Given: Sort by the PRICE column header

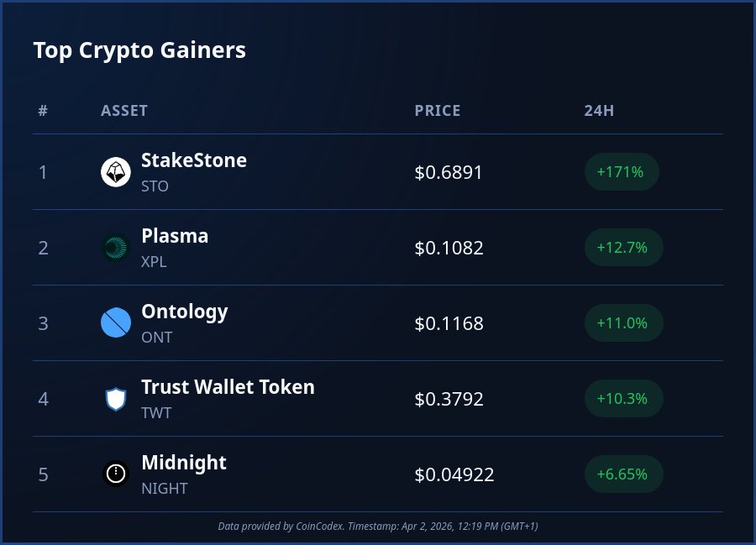Looking at the screenshot, I should click(438, 111).
